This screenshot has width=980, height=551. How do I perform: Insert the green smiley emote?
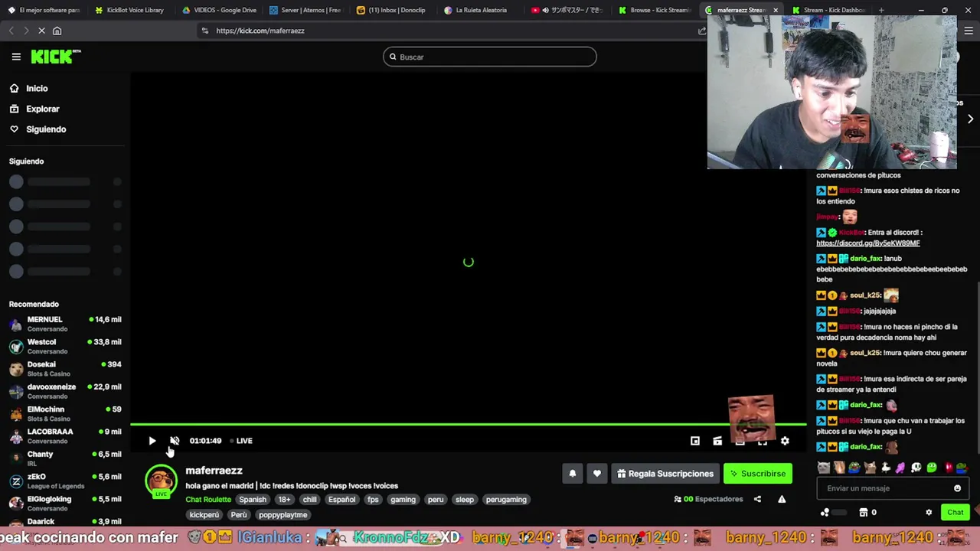click(x=932, y=468)
